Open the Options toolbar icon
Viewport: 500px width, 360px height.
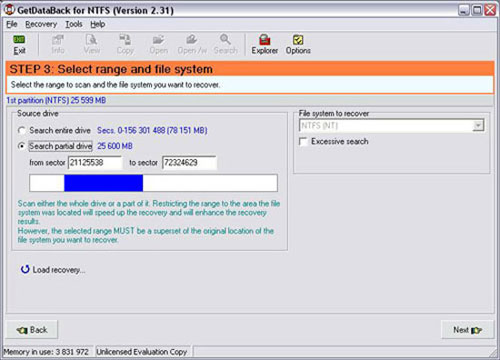click(x=298, y=40)
